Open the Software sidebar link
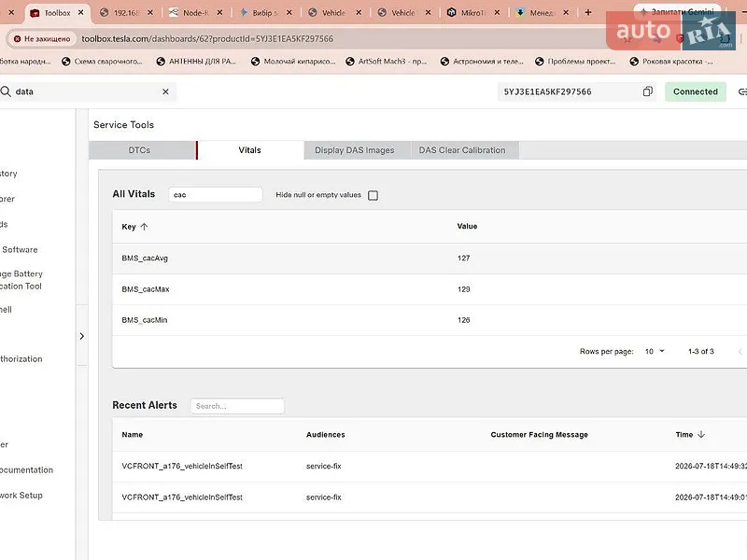 coord(20,249)
